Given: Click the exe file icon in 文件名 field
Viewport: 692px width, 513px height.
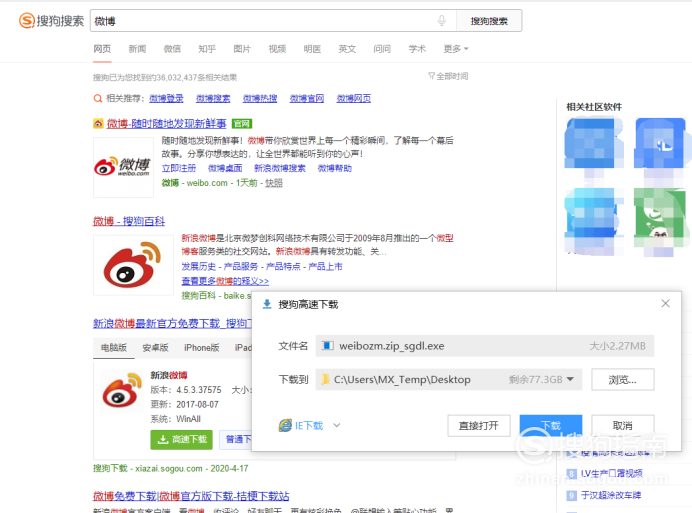Looking at the screenshot, I should coord(327,346).
